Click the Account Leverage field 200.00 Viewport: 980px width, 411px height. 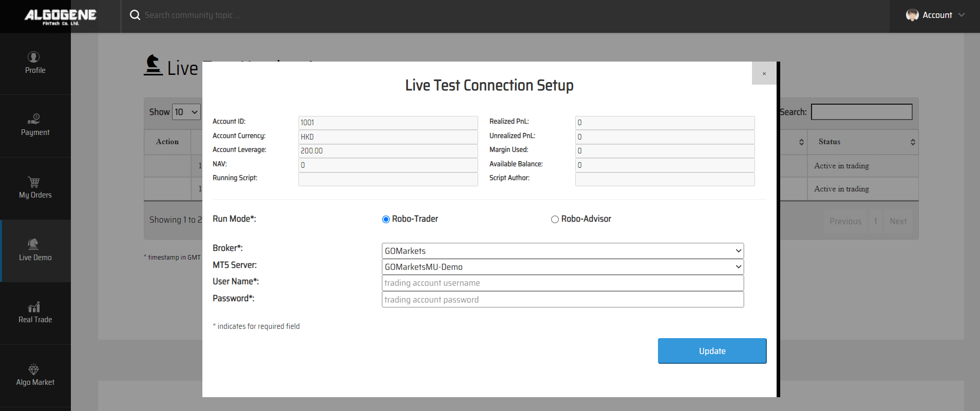388,151
